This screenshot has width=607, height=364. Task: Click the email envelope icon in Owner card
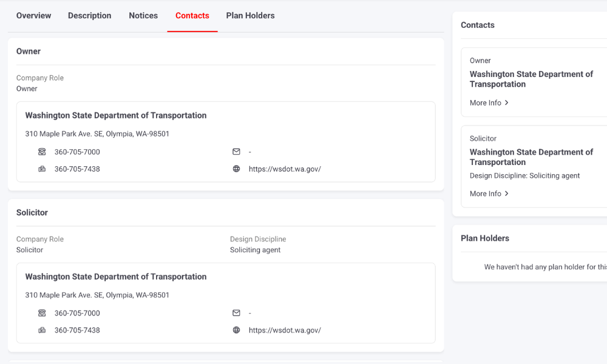236,152
